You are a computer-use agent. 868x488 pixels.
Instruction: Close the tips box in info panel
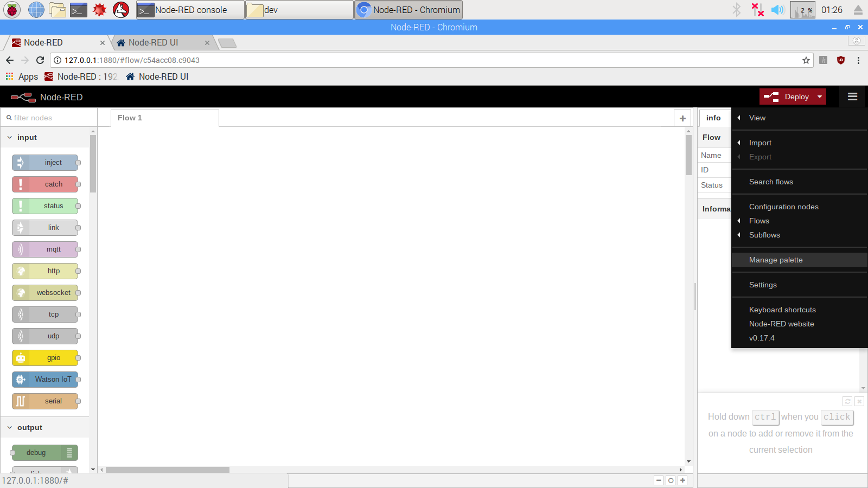point(859,401)
